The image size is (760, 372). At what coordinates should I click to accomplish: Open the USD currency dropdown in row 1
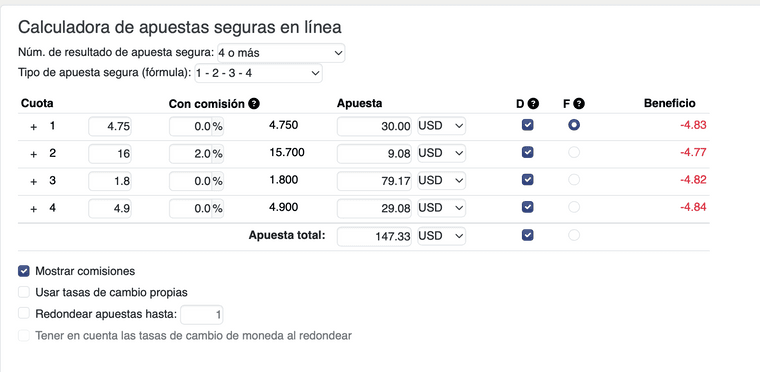point(441,126)
